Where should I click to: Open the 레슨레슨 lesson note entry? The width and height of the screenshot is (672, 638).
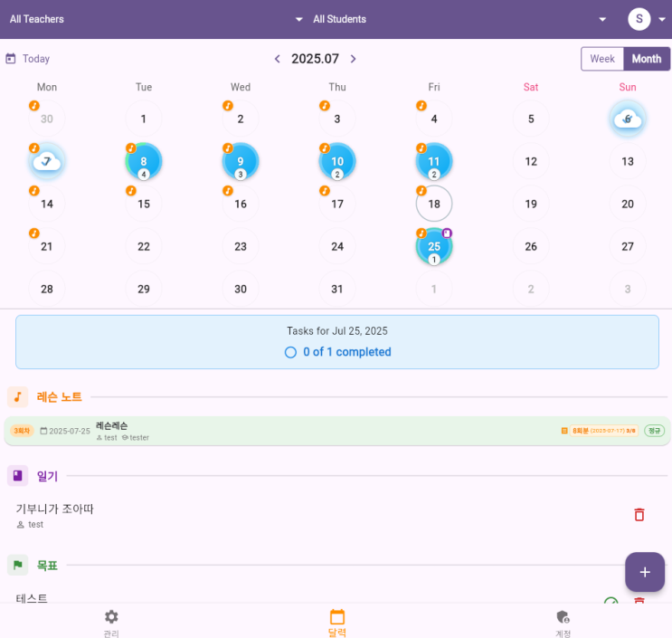click(x=336, y=431)
